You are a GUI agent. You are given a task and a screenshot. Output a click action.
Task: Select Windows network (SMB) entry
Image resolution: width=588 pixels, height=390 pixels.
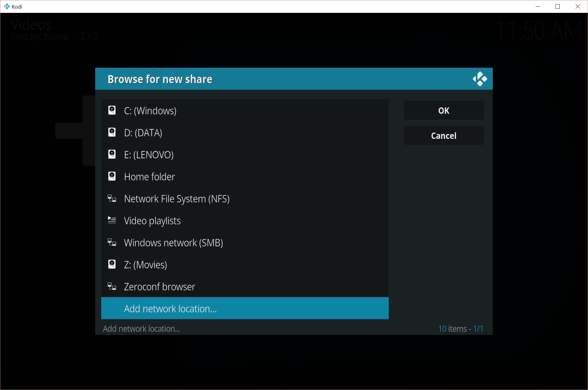pos(173,243)
